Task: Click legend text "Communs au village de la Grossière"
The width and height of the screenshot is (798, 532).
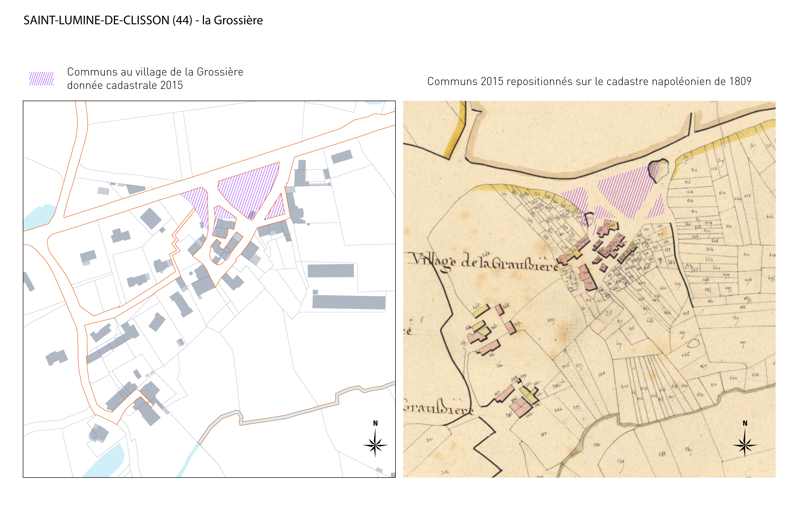Action: 155,72
